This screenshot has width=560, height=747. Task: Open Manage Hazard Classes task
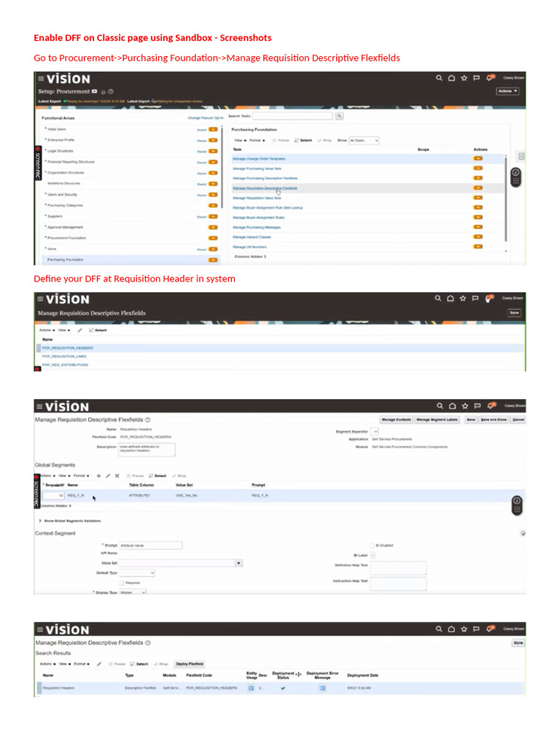point(252,237)
